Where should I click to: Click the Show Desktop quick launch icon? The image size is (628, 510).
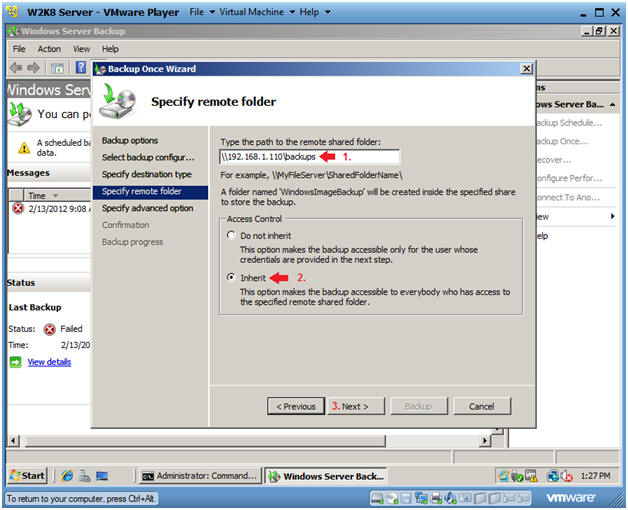pos(102,476)
